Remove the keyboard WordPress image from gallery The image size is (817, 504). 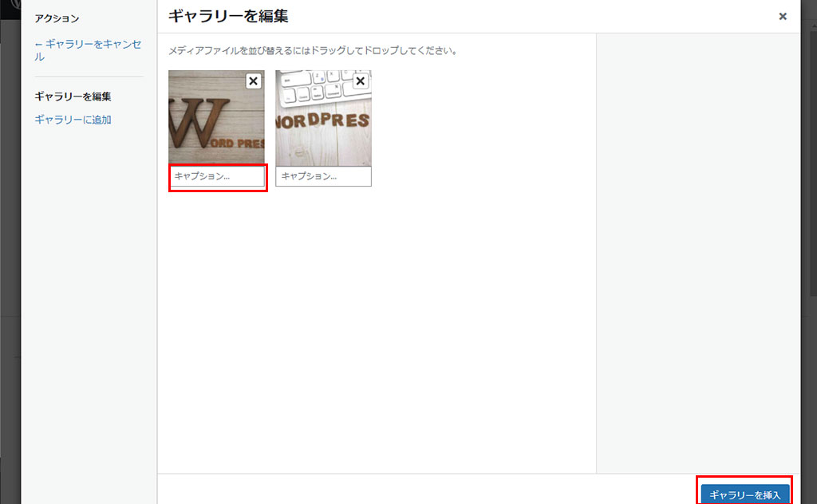click(x=360, y=81)
